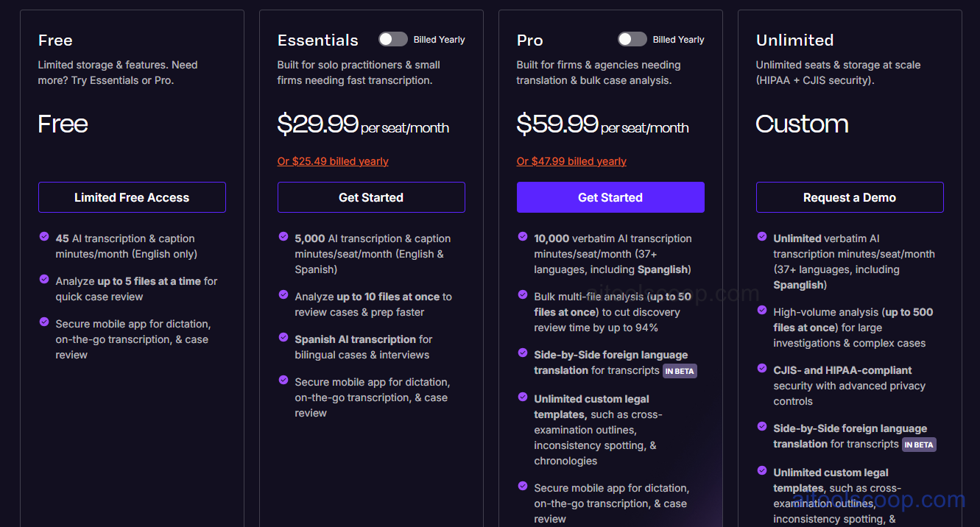
Task: Toggle Billed Yearly on the Essentials plan
Action: pyautogui.click(x=392, y=39)
